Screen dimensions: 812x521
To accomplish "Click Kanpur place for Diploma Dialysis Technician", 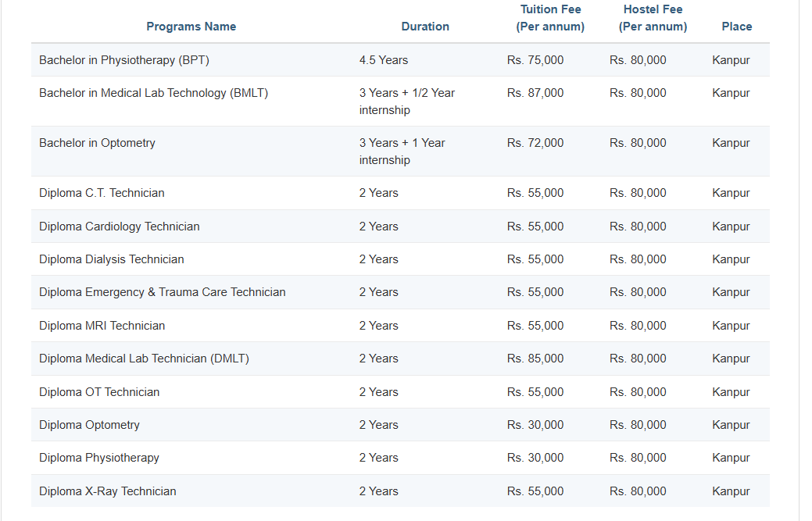I will 731,259.
